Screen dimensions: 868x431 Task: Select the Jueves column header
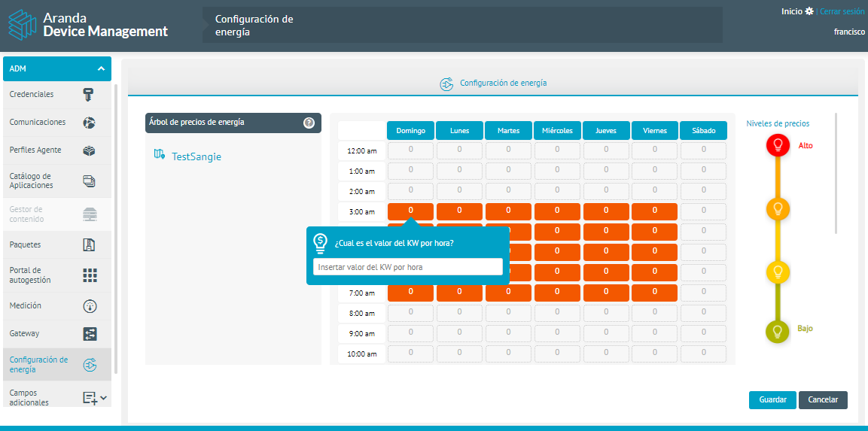pyautogui.click(x=606, y=131)
